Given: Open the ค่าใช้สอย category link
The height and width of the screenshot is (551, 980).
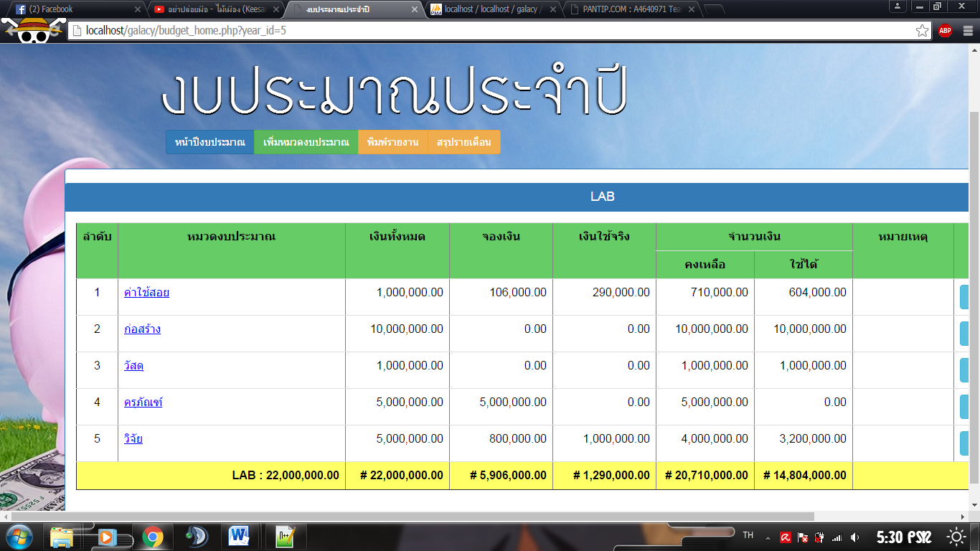Looking at the screenshot, I should pos(146,293).
